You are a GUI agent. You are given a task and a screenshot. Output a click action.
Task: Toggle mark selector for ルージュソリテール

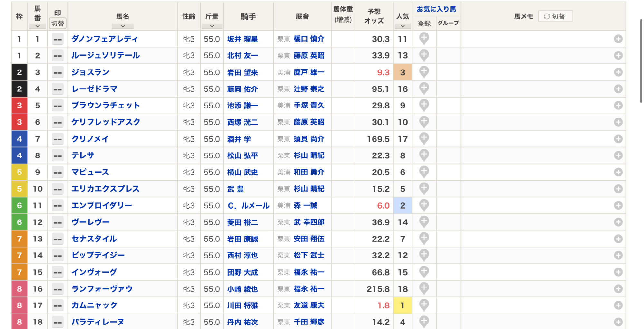58,56
